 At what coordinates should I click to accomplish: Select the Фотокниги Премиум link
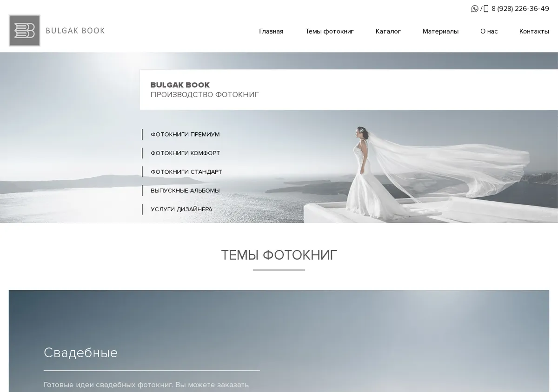point(185,134)
